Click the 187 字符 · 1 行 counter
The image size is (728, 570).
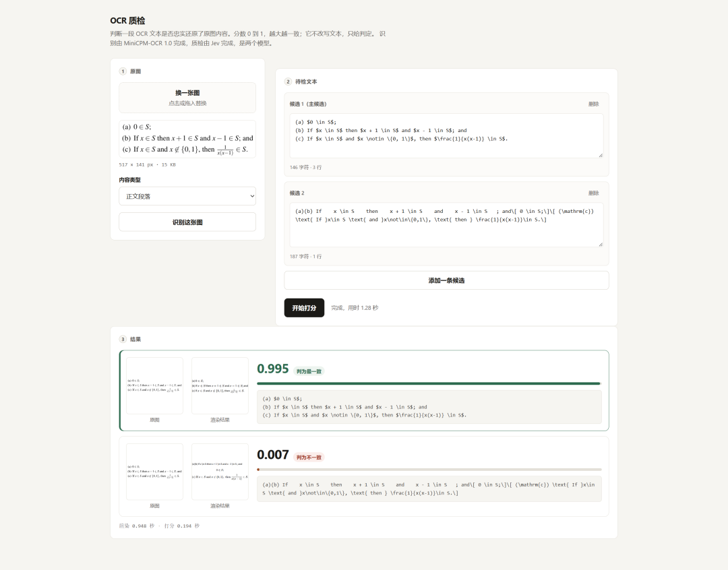pyautogui.click(x=305, y=256)
